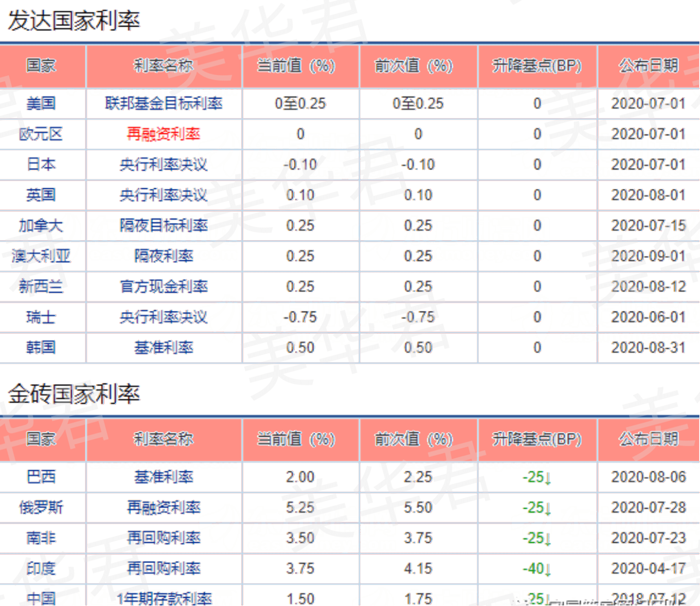
Task: Select date 2020-08-01 in 英国 row
Action: [x=649, y=195]
